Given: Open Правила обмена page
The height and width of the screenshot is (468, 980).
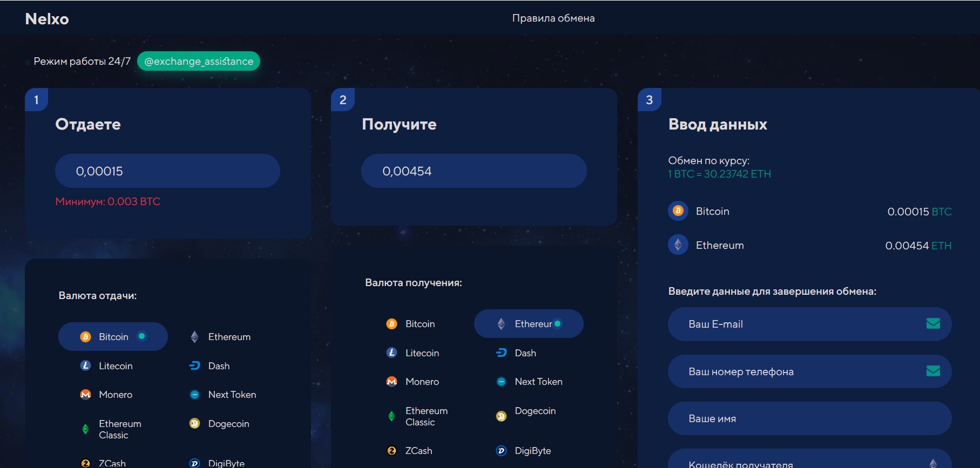Looking at the screenshot, I should coord(553,18).
